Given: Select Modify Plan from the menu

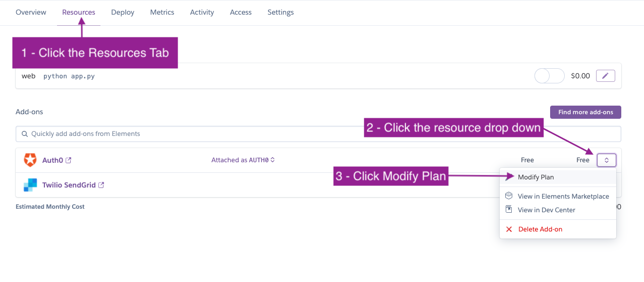Looking at the screenshot, I should point(535,177).
